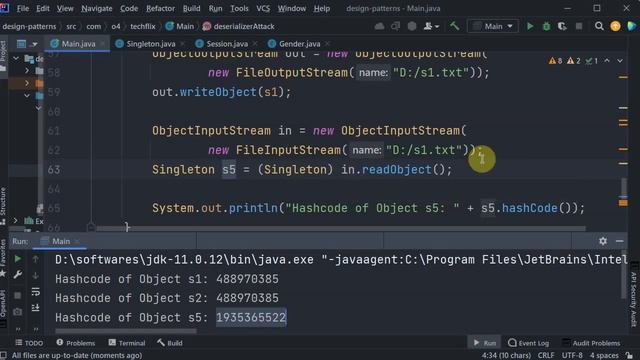Screen dimensions: 640x360
Task: Click the grey stop square in the toolbar
Action: [x=579, y=27]
